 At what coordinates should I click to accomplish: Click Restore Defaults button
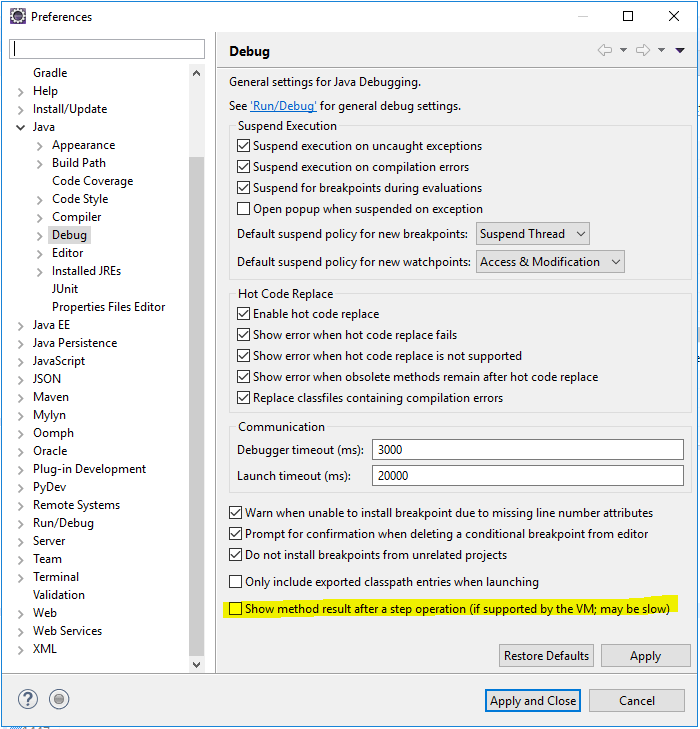[546, 656]
